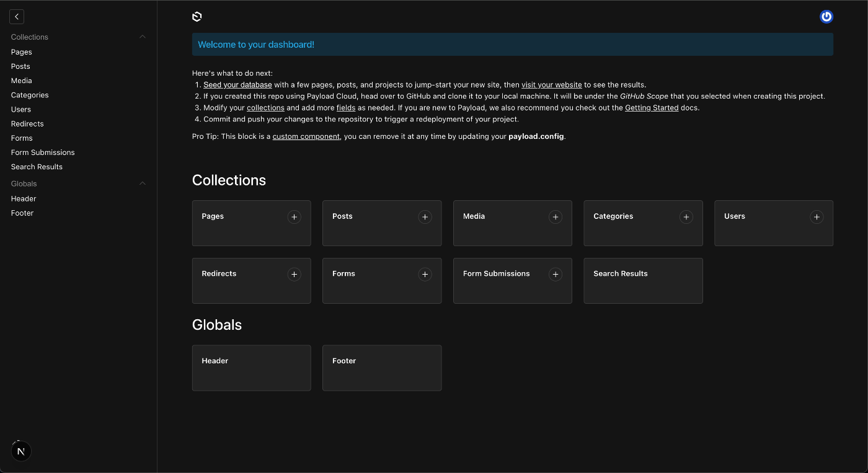
Task: Open the Forms collection card
Action: coord(382,281)
